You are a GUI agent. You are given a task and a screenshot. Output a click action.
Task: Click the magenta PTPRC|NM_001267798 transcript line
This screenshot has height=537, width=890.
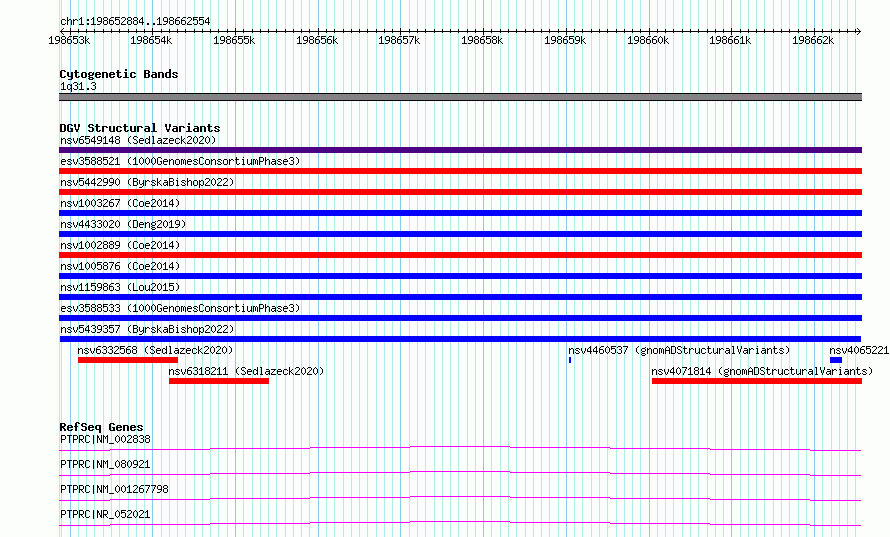[x=460, y=498]
